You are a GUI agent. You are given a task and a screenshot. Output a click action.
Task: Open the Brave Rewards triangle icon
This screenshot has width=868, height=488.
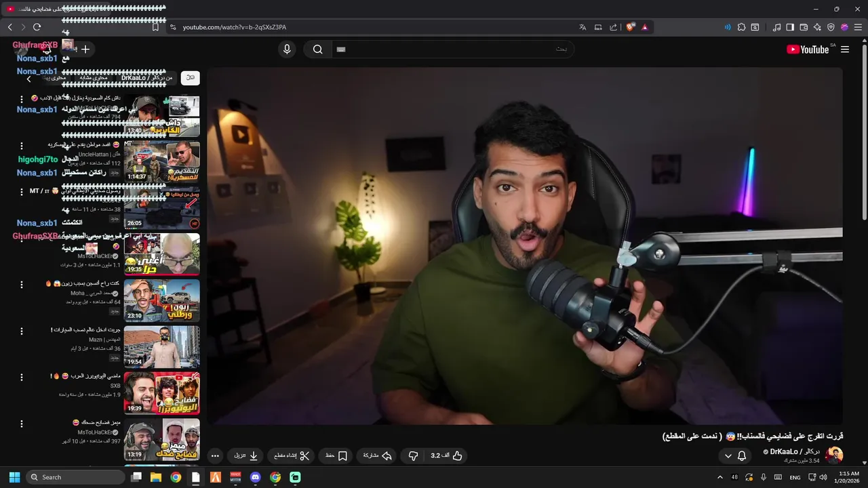[645, 27]
